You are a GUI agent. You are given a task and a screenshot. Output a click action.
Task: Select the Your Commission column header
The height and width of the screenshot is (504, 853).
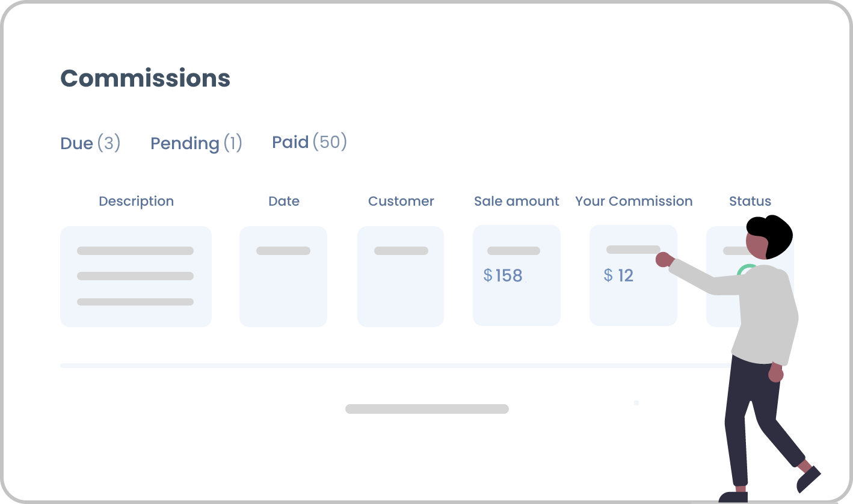coord(633,201)
